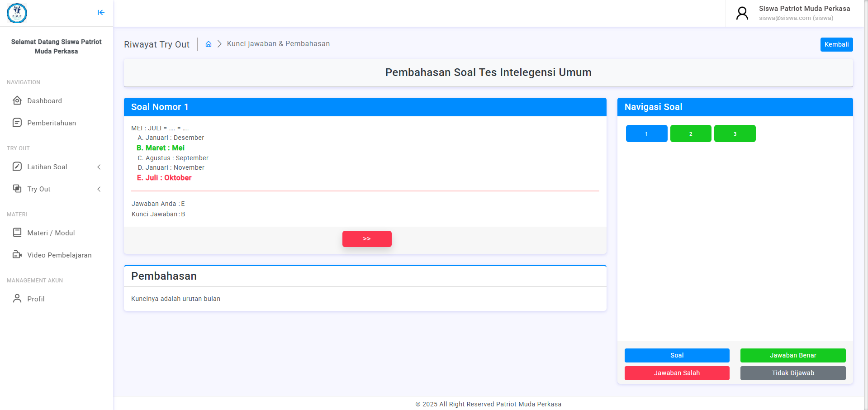Select correct answer 'B. Maret : Mei'
This screenshot has height=410, width=868.
(161, 148)
